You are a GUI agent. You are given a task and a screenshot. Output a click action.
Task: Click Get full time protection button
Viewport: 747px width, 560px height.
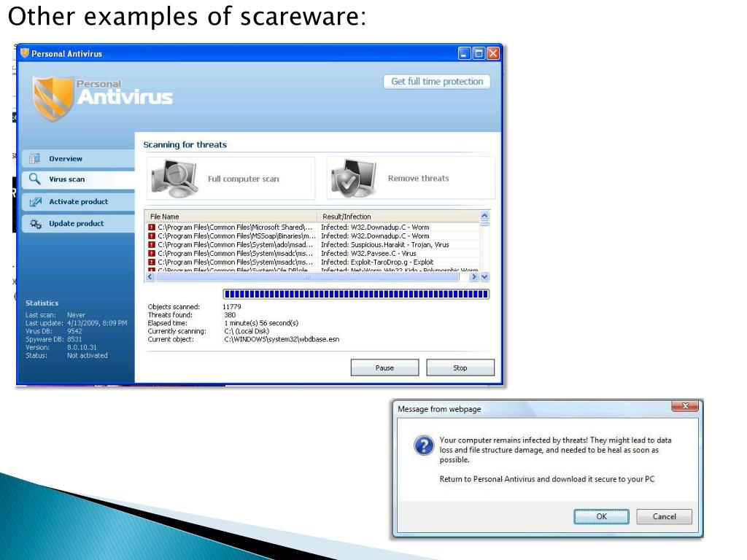(x=437, y=82)
